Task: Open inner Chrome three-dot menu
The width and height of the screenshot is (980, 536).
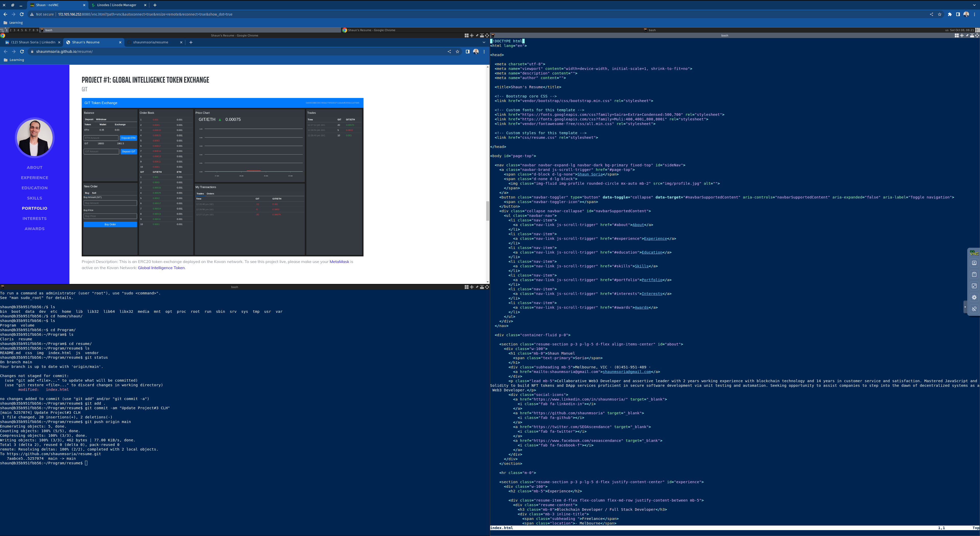Action: pos(484,52)
